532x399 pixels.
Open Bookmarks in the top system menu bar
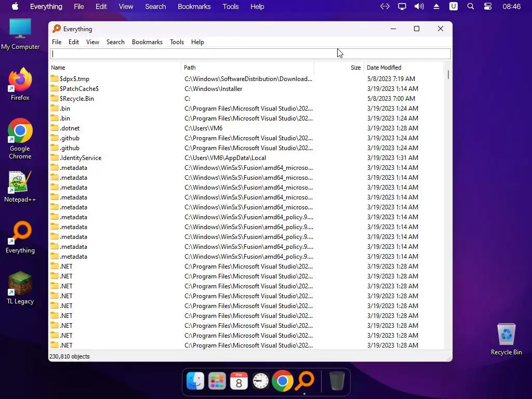(x=194, y=6)
